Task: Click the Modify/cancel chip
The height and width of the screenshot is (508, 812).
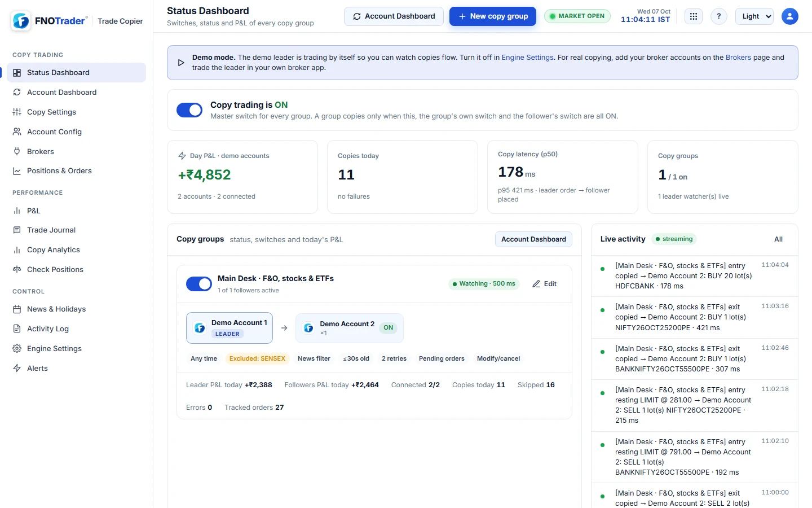Action: pyautogui.click(x=498, y=358)
